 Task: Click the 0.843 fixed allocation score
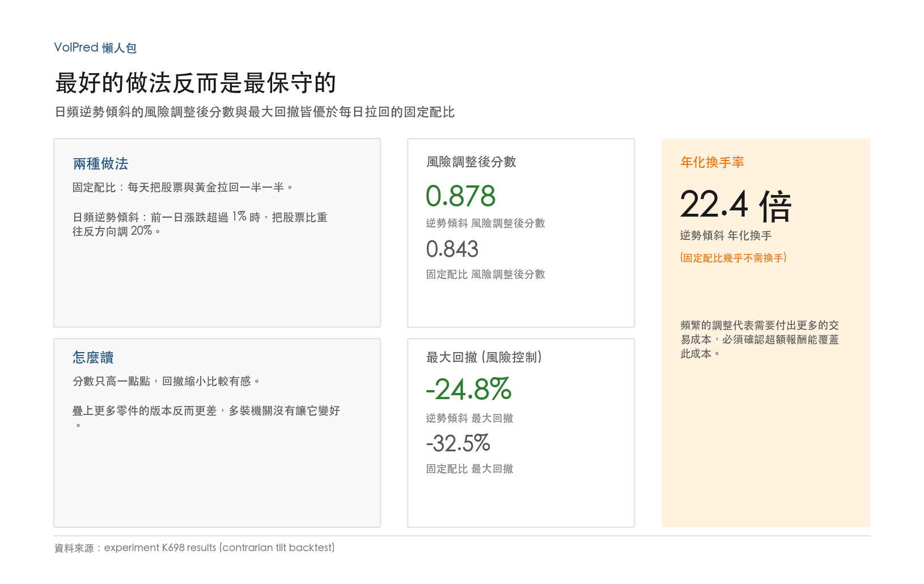click(x=452, y=249)
